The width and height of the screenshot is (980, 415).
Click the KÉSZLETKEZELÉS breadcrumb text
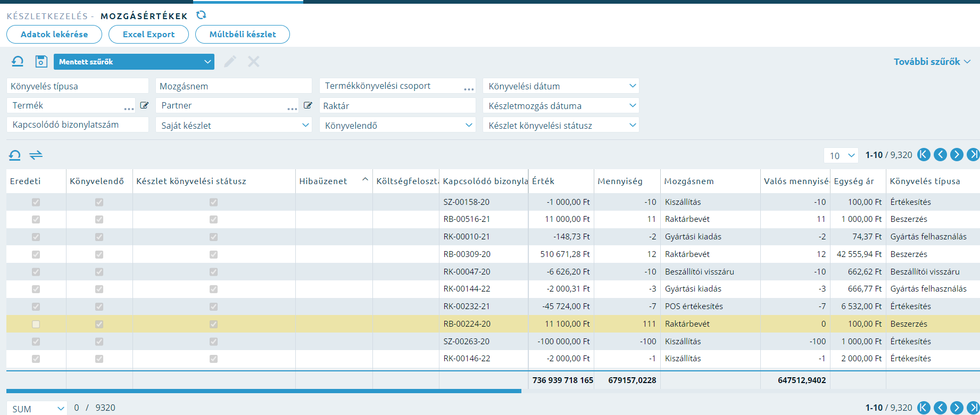(x=47, y=16)
